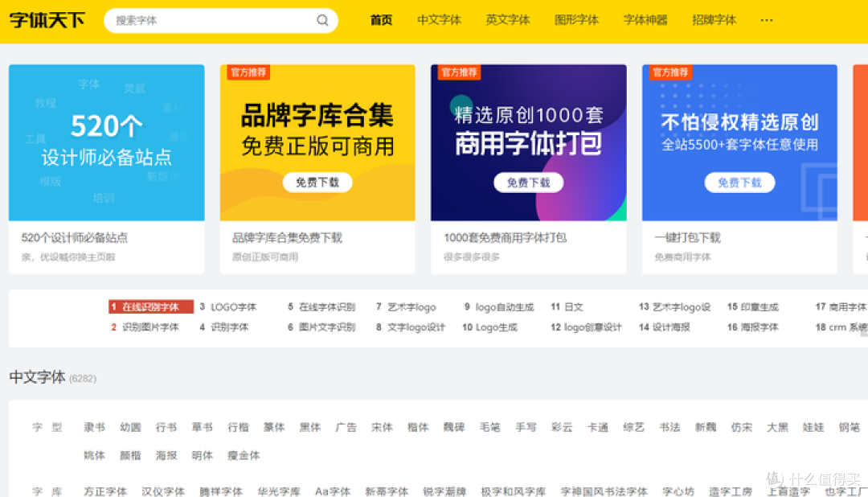
Task: Filter by font type 黑体
Action: point(310,427)
